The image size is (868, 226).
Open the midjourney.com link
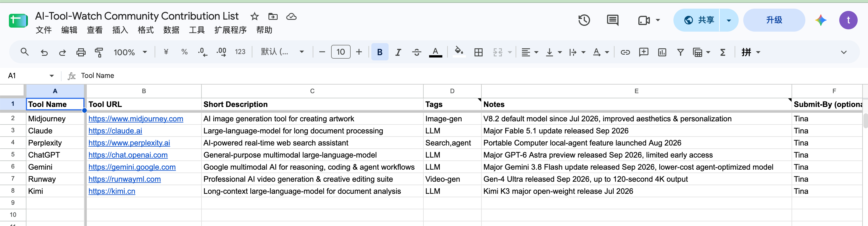tap(136, 119)
